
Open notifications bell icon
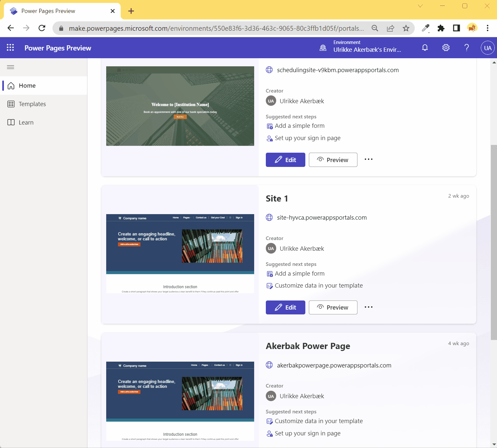click(x=425, y=48)
